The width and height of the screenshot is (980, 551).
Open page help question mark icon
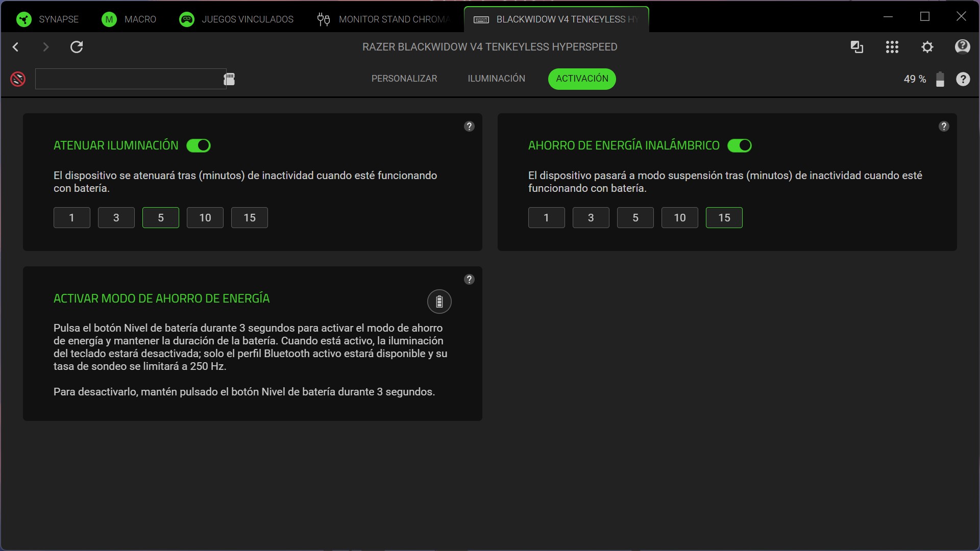(963, 79)
